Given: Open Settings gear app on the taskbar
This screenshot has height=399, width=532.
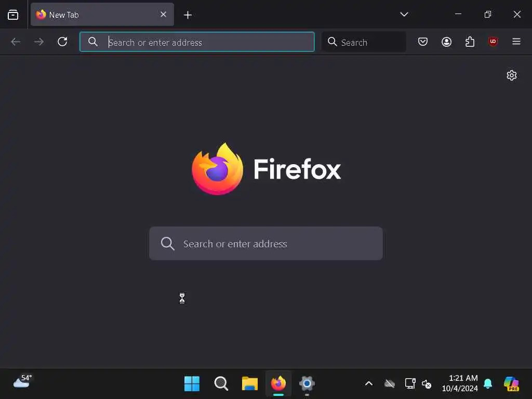Looking at the screenshot, I should pos(307,383).
